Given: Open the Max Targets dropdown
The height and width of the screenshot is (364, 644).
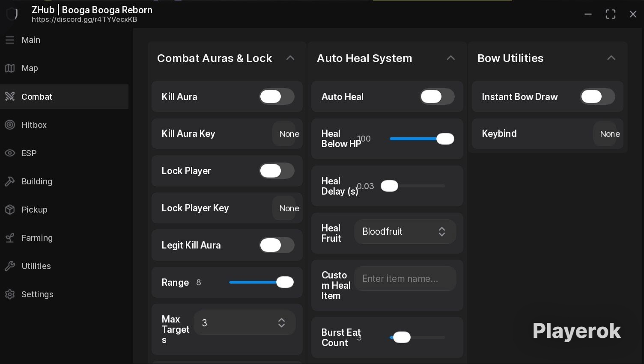Looking at the screenshot, I should (x=244, y=323).
